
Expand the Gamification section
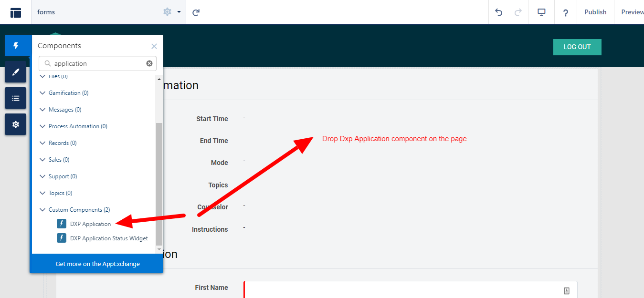(42, 93)
